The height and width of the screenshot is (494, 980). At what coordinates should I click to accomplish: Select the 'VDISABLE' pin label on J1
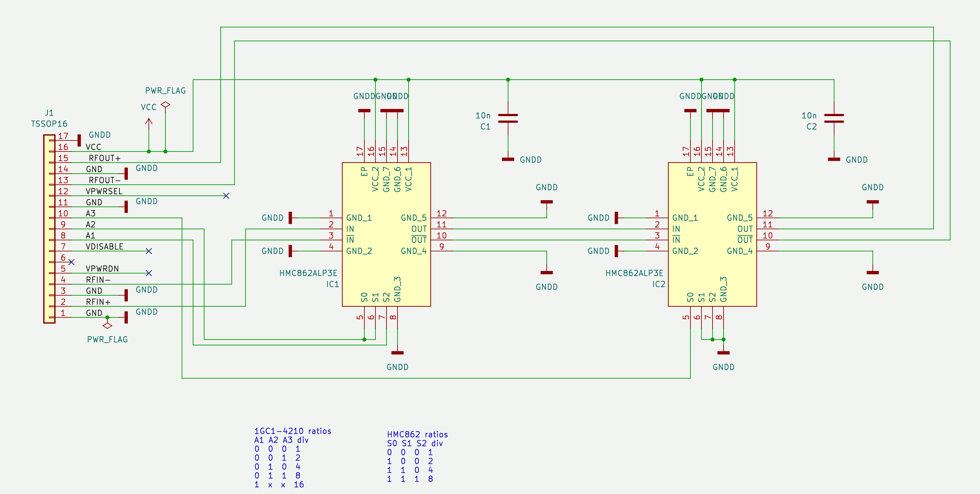[105, 247]
